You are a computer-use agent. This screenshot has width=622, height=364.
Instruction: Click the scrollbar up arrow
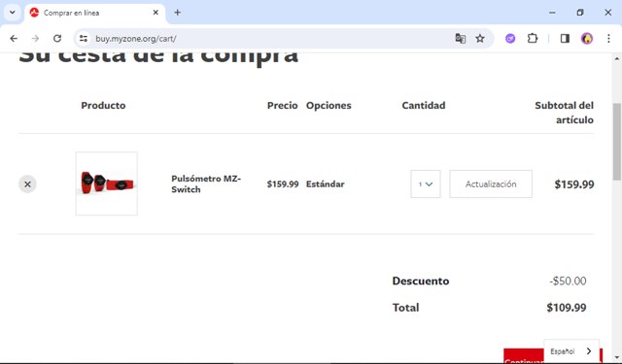pyautogui.click(x=617, y=58)
